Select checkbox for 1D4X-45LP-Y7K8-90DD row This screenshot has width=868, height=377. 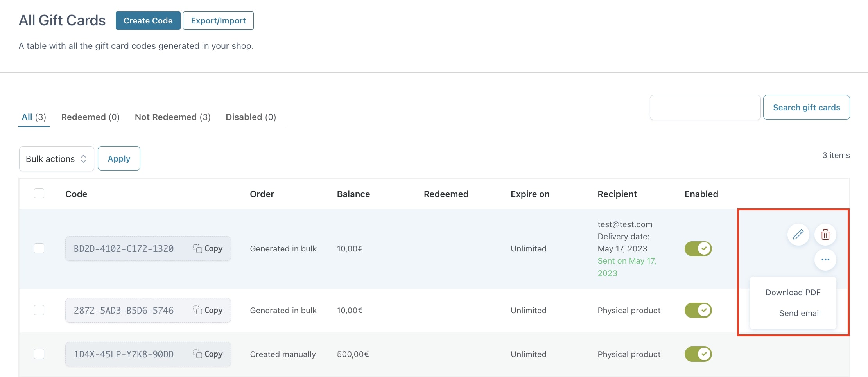tap(39, 354)
